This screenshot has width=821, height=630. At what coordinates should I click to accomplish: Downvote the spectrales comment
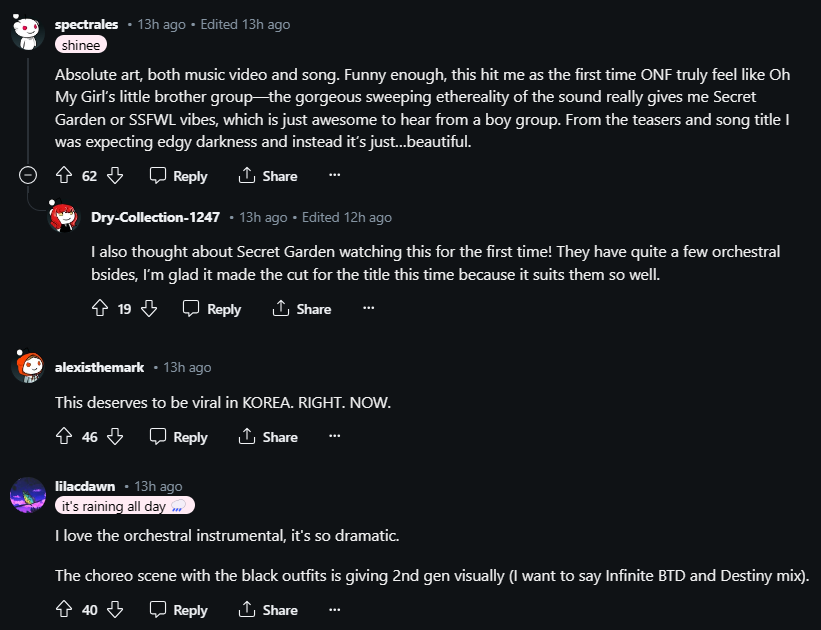click(115, 176)
